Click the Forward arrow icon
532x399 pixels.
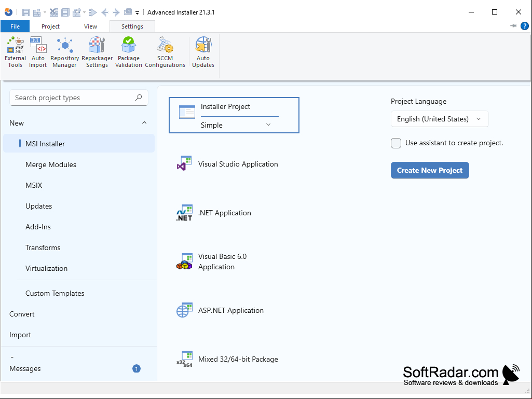pyautogui.click(x=116, y=12)
